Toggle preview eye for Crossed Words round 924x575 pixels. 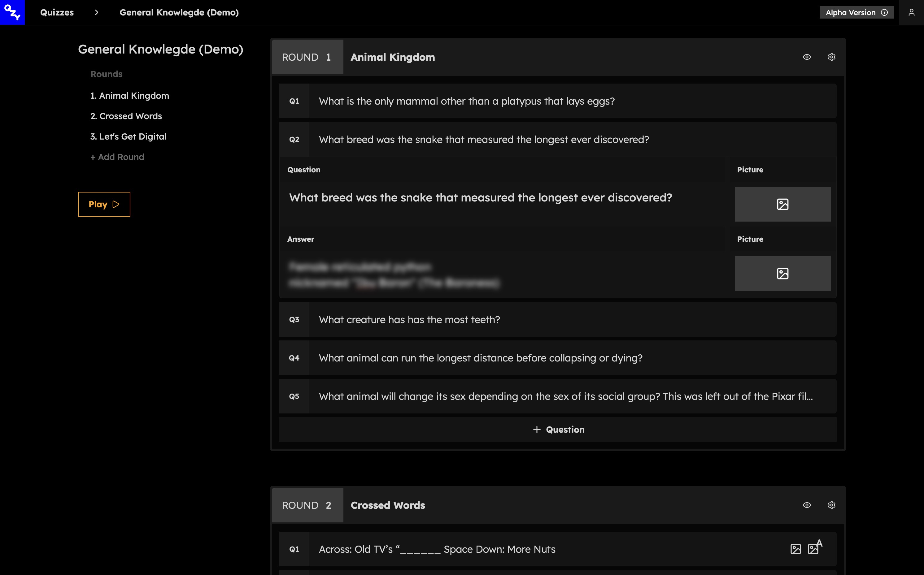pos(807,505)
